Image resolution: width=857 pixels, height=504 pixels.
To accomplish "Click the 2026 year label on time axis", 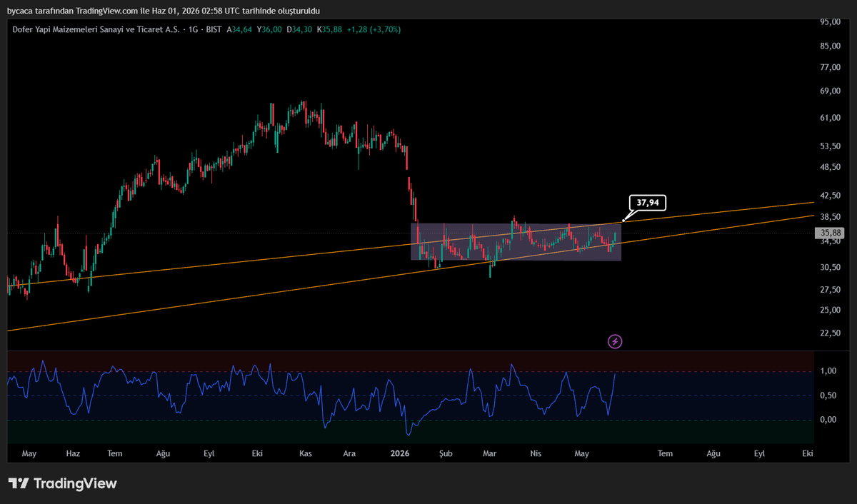I will pos(400,453).
